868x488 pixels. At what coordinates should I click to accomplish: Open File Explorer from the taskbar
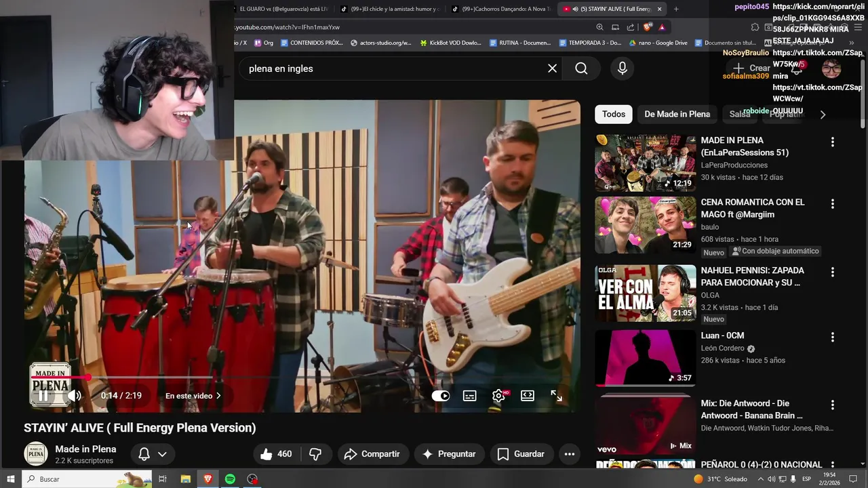click(185, 479)
